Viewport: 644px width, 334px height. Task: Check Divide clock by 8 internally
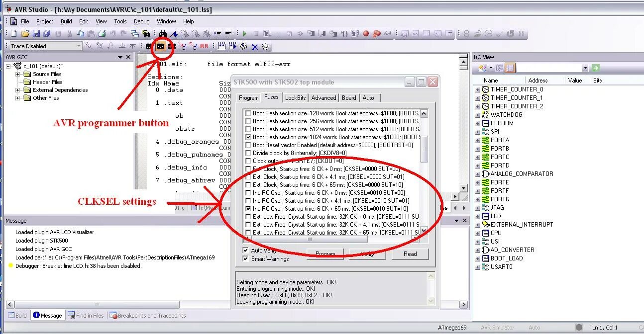tap(249, 153)
